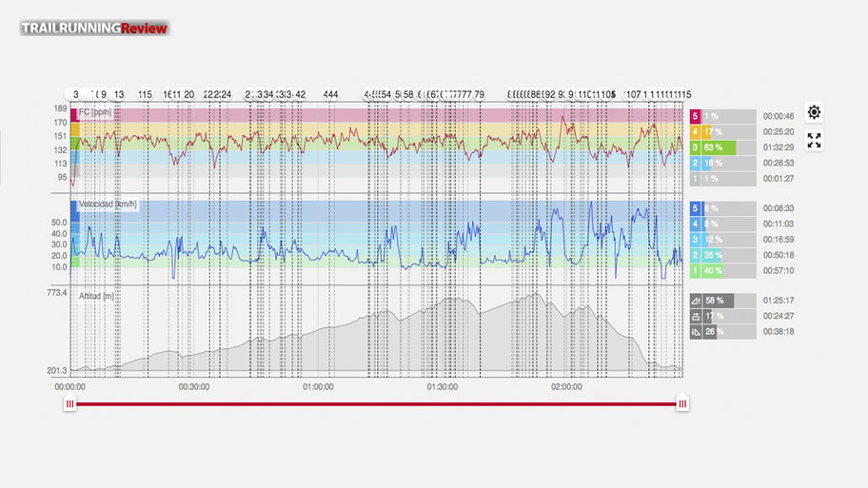Select speed zone 3 swatch (12 %)
This screenshot has height=488, width=868.
[x=696, y=240]
